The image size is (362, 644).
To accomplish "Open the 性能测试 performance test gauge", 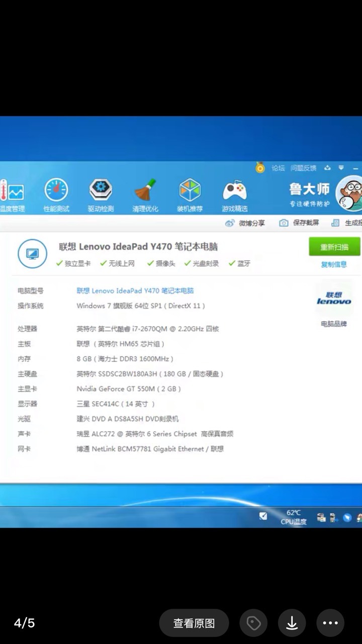I will click(x=56, y=196).
